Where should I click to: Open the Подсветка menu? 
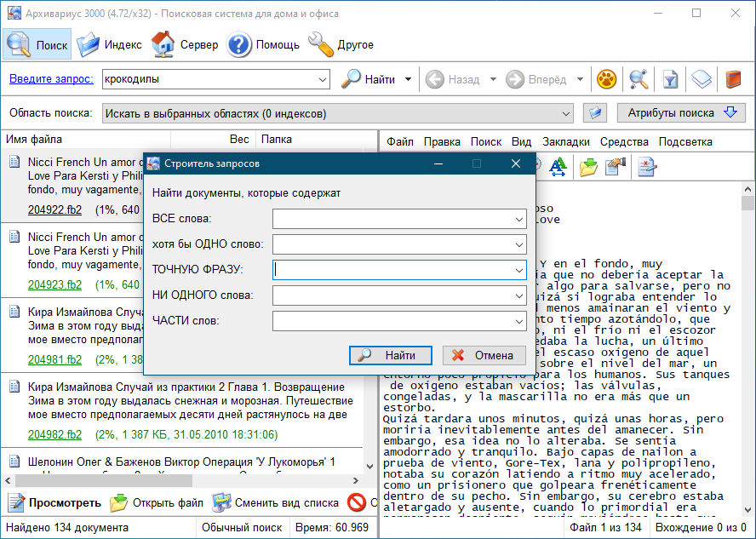(x=685, y=141)
